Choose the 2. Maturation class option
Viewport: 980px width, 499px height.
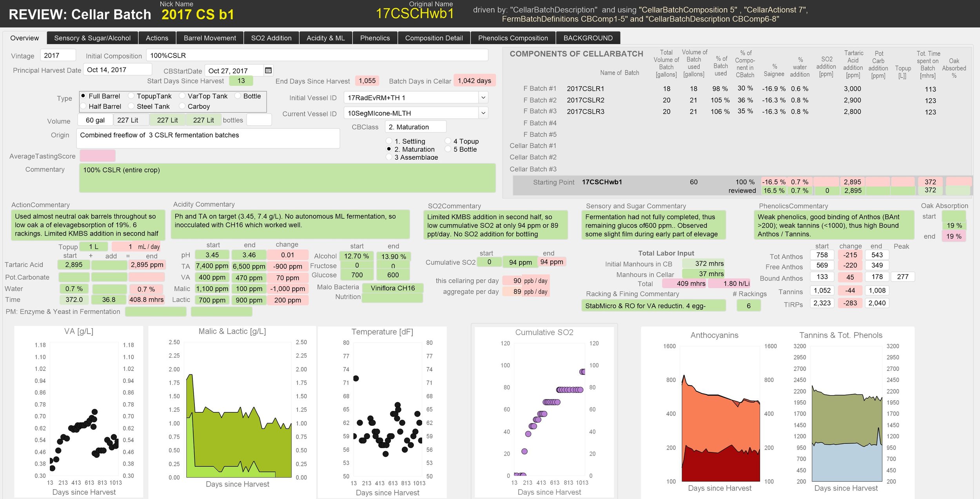pos(389,149)
